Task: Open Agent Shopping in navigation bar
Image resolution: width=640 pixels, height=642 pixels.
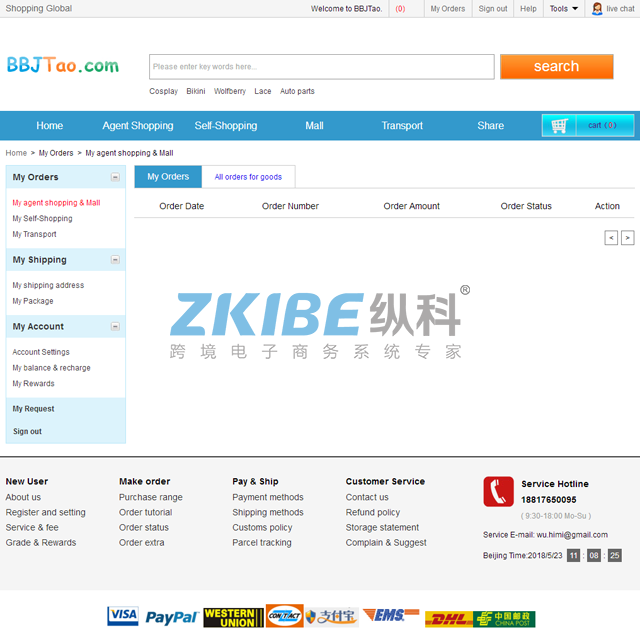Action: click(x=138, y=125)
